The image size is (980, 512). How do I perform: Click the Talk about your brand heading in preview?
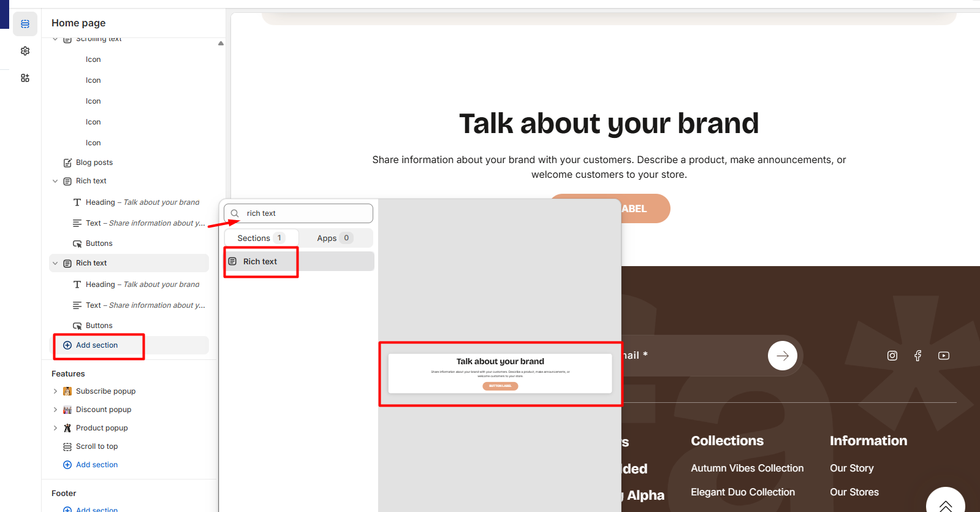coord(609,124)
